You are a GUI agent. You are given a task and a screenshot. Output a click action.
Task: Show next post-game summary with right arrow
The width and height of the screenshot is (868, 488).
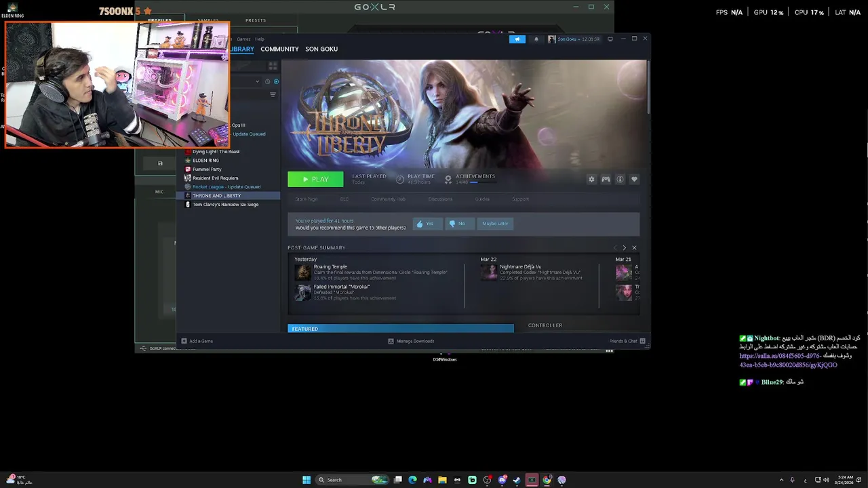tap(625, 248)
